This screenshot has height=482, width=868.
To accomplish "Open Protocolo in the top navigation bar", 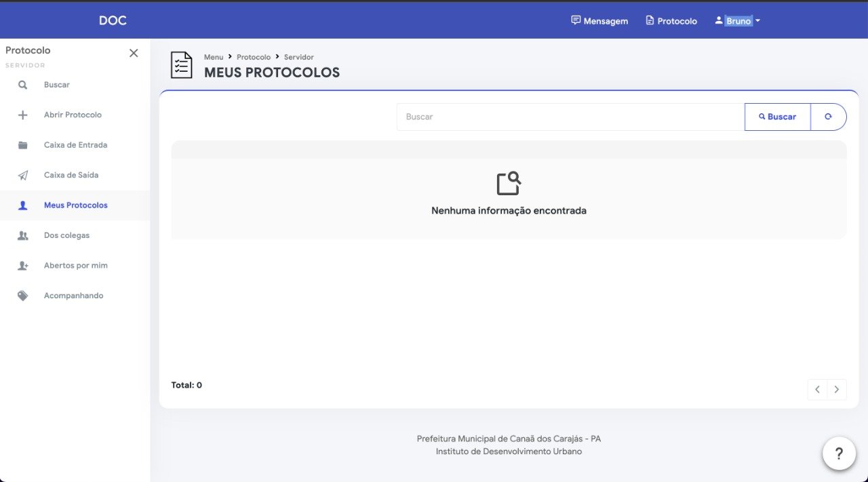I will click(671, 21).
